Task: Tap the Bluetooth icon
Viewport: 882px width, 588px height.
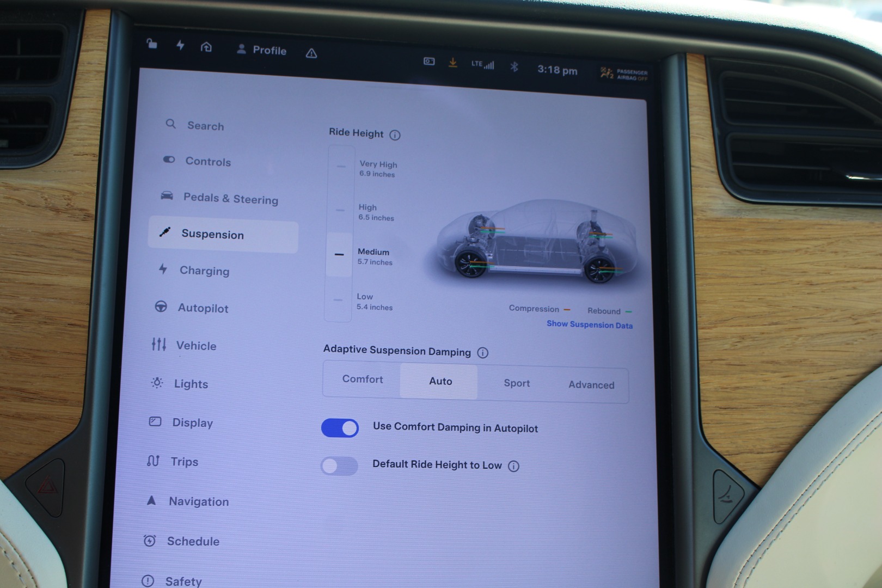Action: pyautogui.click(x=514, y=67)
